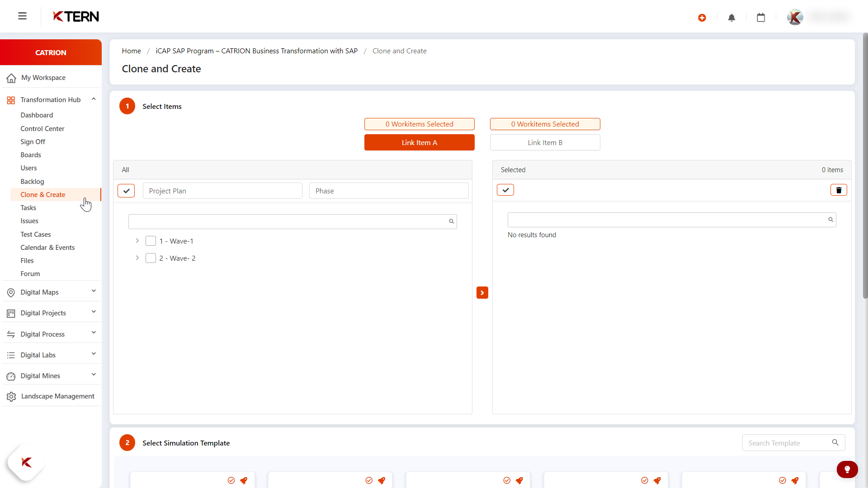Click the rocket icon on second template card
868x488 pixels.
click(x=382, y=480)
